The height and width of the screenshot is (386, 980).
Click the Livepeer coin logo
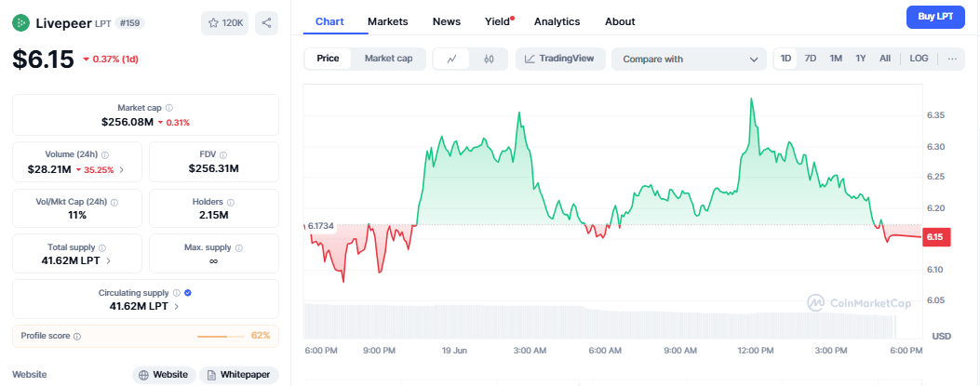pos(21,23)
